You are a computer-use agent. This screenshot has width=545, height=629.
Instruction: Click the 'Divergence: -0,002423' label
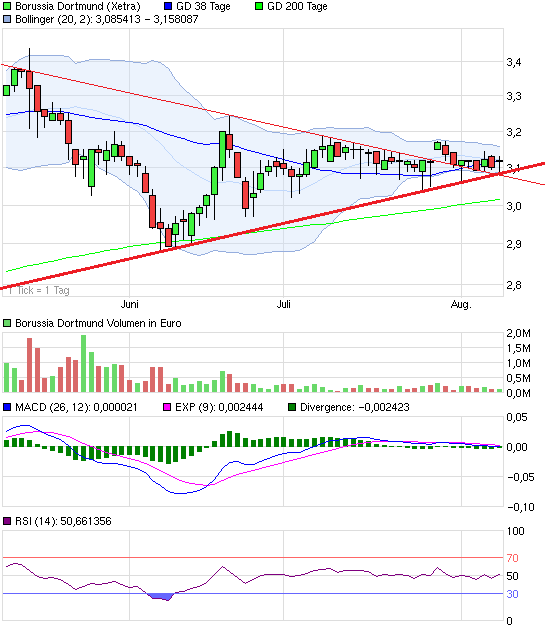[355, 408]
